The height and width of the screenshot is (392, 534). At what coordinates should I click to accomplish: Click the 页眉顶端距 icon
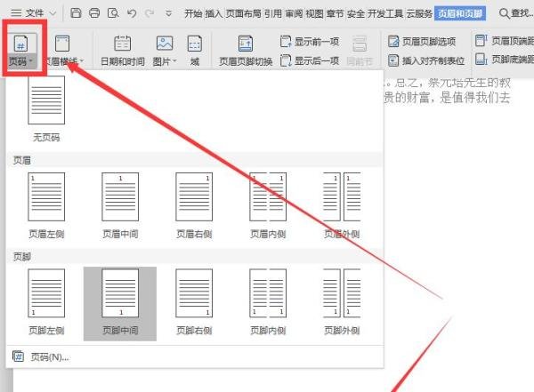(x=481, y=41)
